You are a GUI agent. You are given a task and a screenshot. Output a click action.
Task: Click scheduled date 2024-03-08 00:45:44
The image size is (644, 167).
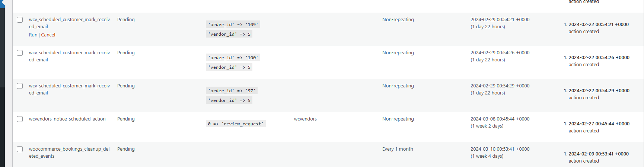pyautogui.click(x=500, y=119)
